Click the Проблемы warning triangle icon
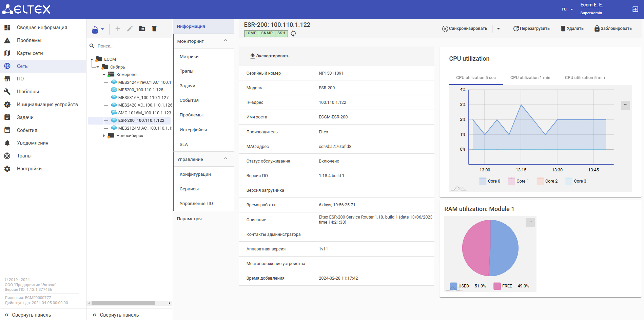This screenshot has height=320, width=644. [7, 40]
